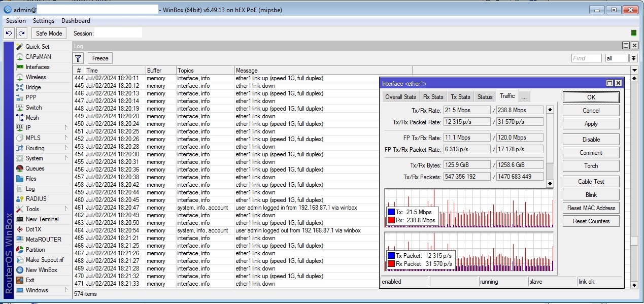Open Queues in the sidebar
644x304 pixels.
[35, 168]
